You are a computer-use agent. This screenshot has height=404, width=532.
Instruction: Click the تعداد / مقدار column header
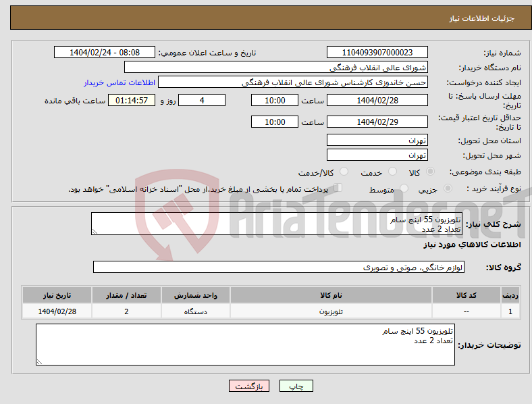click(126, 295)
